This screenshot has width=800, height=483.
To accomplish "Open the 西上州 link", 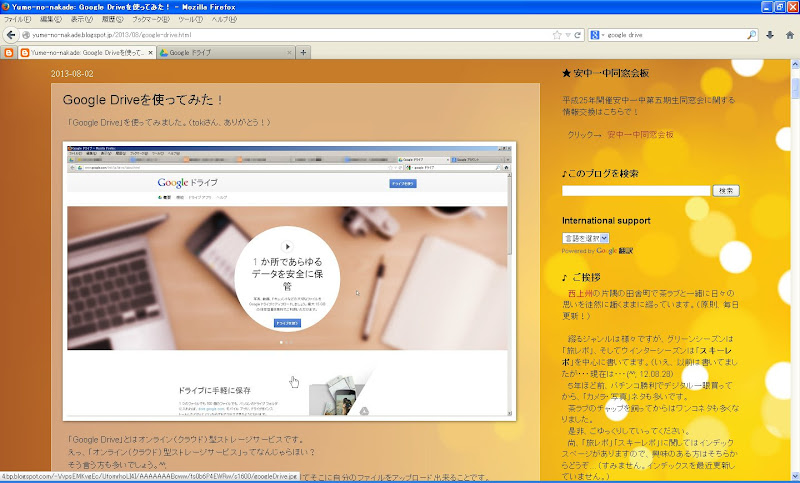I will coord(580,293).
